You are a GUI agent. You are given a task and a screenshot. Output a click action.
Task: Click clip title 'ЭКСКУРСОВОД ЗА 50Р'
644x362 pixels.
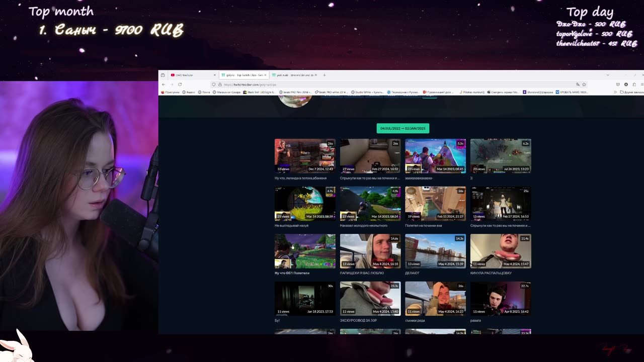click(358, 320)
